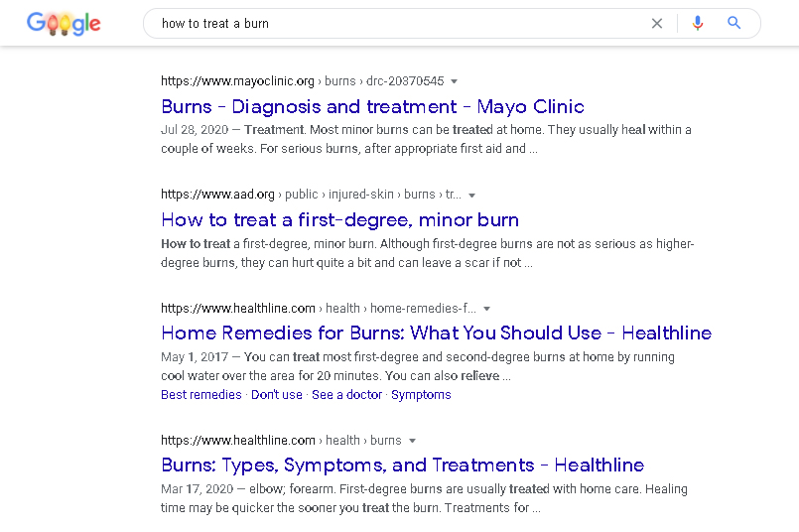Click the https://www.mayoclinic.org URL text

(x=237, y=81)
